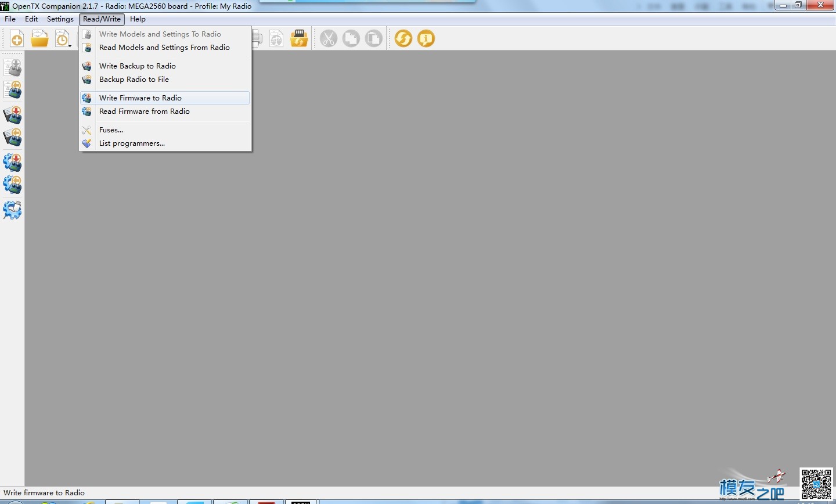
Task: Restore down the OpenTX Companion window
Action: pyautogui.click(x=799, y=5)
